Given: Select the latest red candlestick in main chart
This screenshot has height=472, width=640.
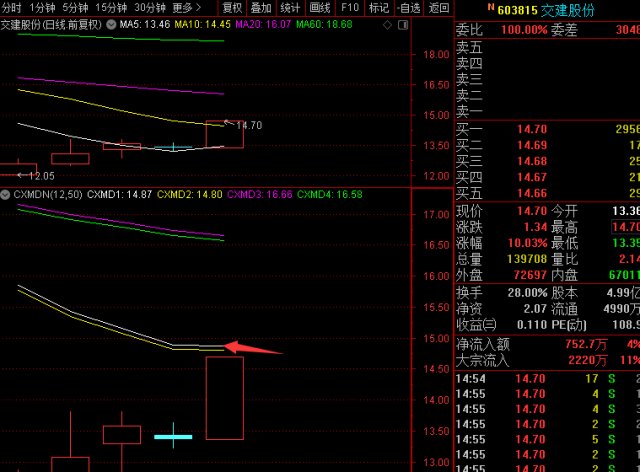Looking at the screenshot, I should [x=224, y=134].
